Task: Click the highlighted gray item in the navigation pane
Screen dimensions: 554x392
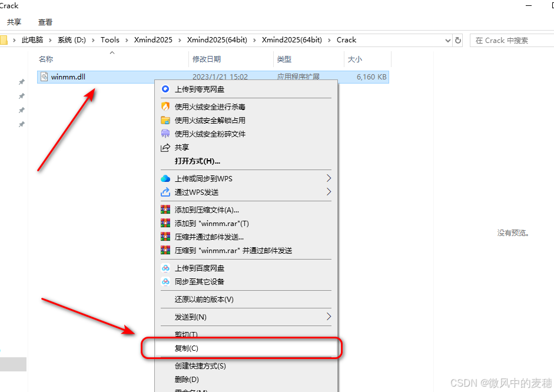Action: (13, 364)
